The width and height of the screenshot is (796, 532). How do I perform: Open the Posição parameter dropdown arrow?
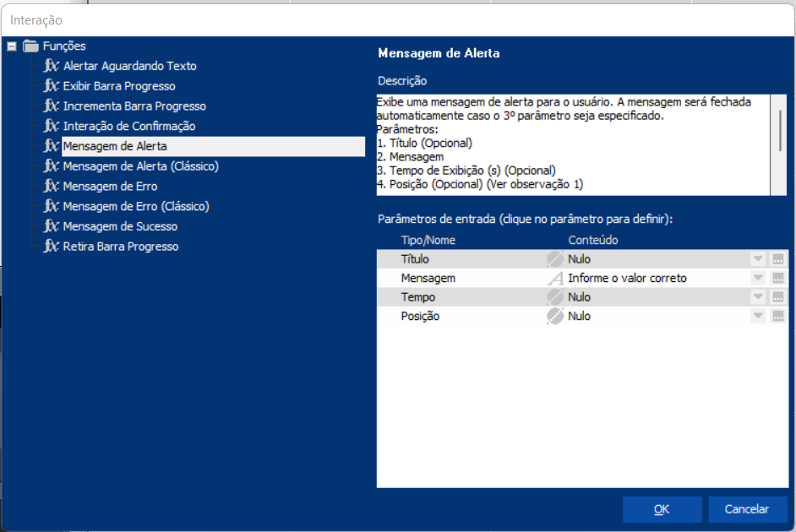coord(758,316)
